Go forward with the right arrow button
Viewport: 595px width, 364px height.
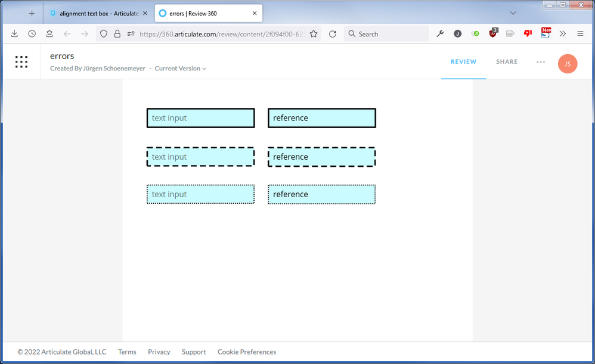(x=85, y=34)
